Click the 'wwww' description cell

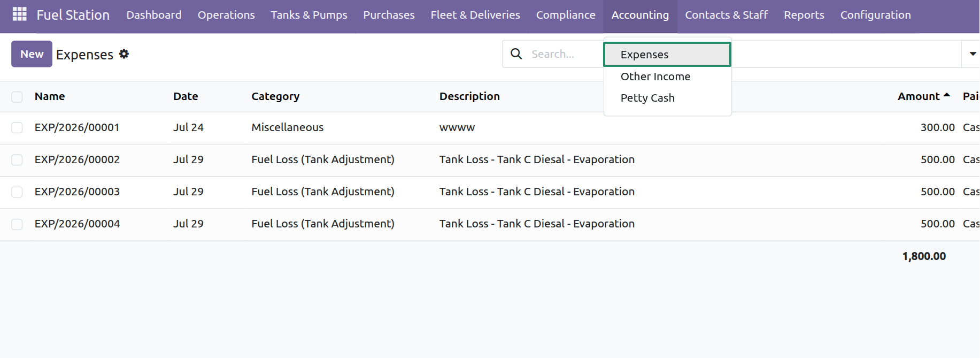(457, 127)
